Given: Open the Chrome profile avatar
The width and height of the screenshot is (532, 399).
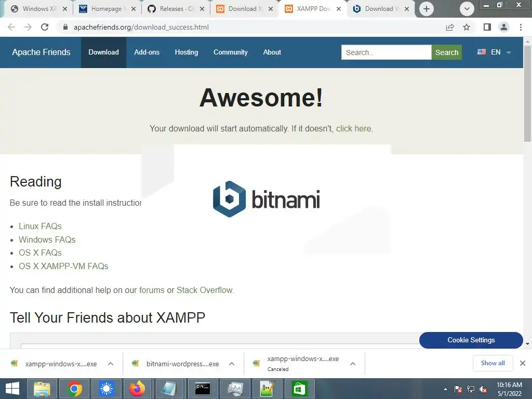Looking at the screenshot, I should (x=504, y=27).
